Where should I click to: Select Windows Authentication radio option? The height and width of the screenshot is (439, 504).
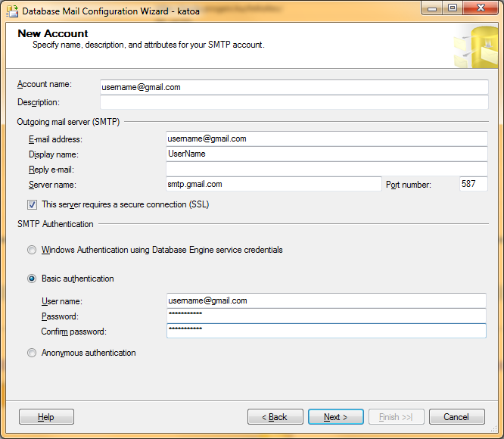pyautogui.click(x=32, y=250)
